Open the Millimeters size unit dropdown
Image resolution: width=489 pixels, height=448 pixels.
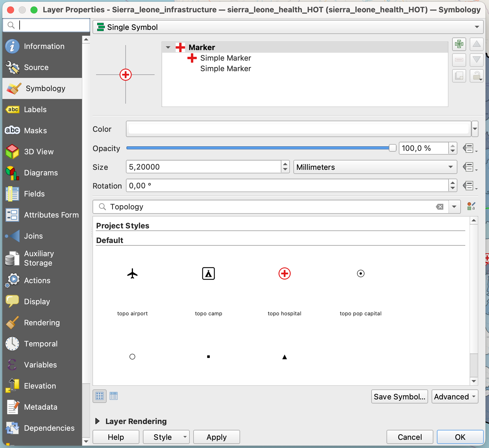375,167
